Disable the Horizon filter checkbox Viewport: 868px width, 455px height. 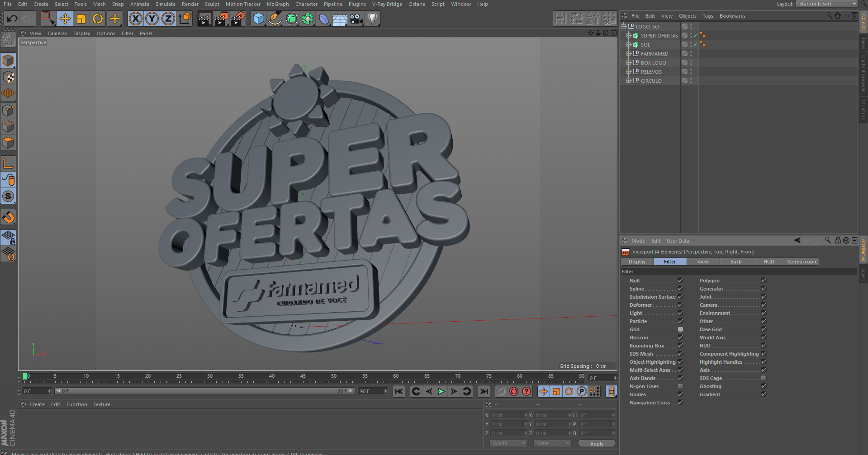tap(680, 338)
